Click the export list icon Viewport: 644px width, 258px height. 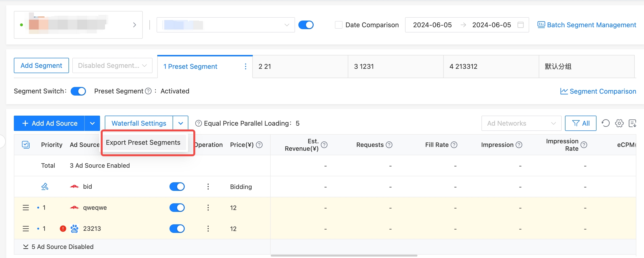[x=632, y=123]
